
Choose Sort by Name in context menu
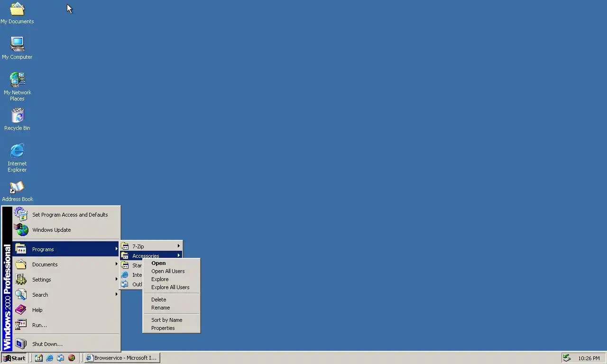(171, 320)
